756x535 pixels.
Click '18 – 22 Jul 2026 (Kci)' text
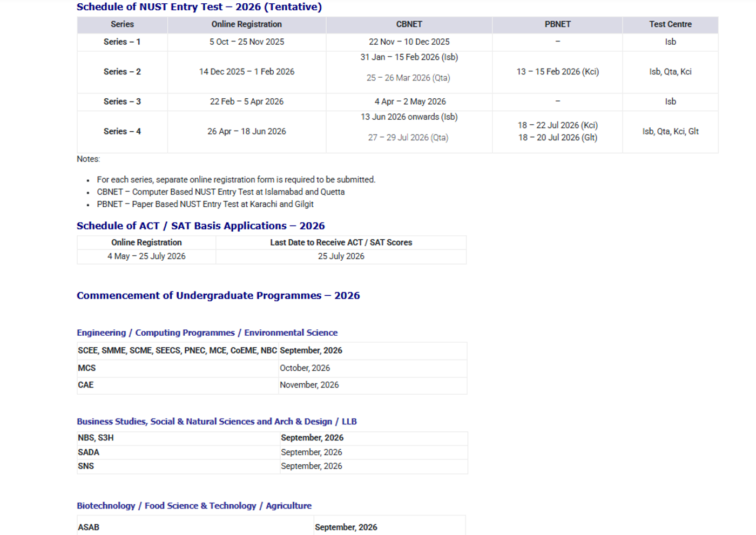558,125
